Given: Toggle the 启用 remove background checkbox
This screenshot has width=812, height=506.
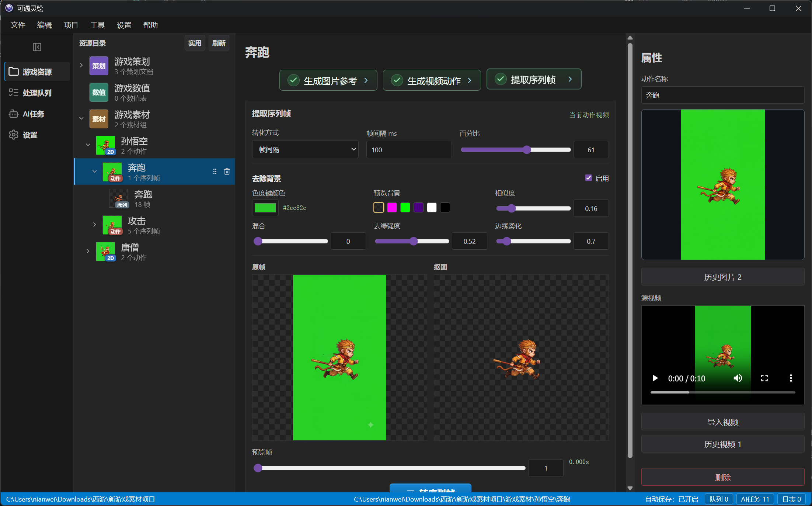Looking at the screenshot, I should [589, 178].
